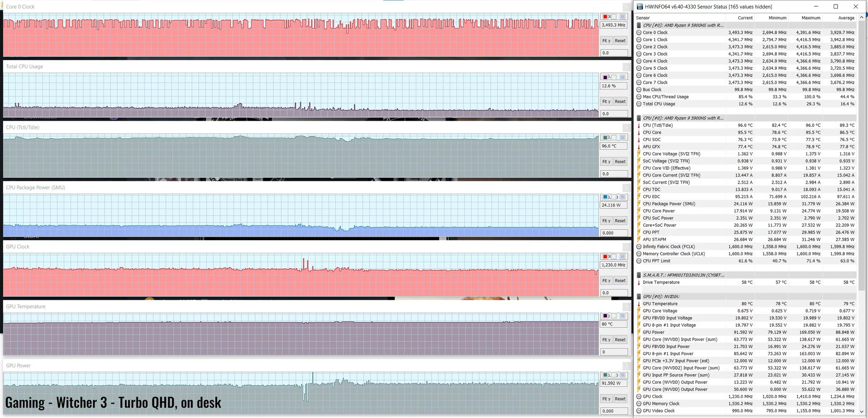Click the scroll-up arrow of the sensor list

(x=862, y=17)
